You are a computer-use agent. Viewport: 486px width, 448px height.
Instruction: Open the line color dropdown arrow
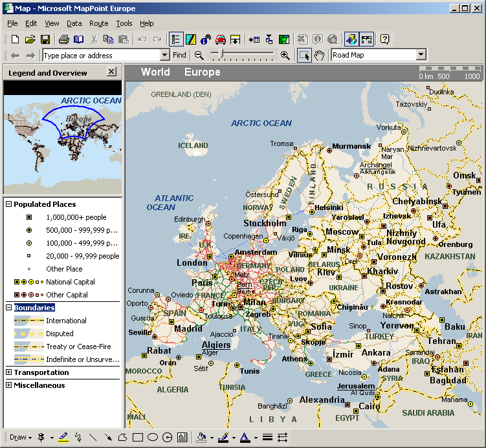pyautogui.click(x=234, y=438)
